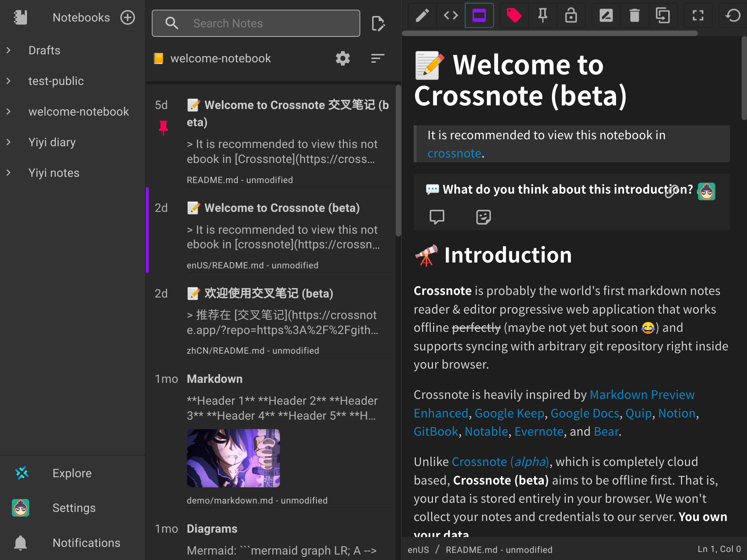747x560 pixels.
Task: Add a new notebook with plus icon
Action: [x=128, y=17]
